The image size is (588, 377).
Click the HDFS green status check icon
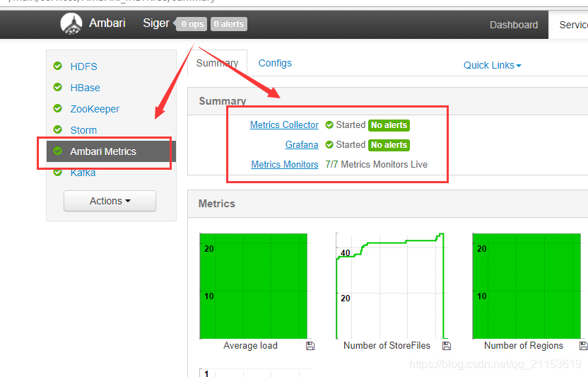pos(58,66)
